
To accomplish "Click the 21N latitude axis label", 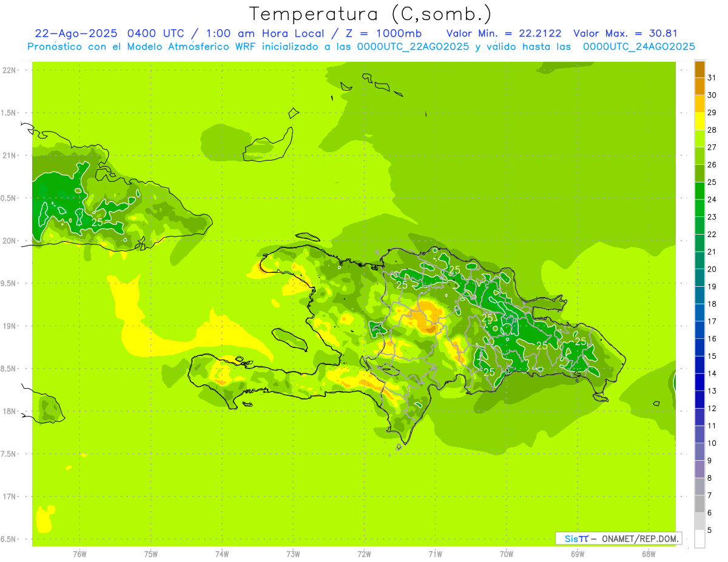I will coord(9,156).
